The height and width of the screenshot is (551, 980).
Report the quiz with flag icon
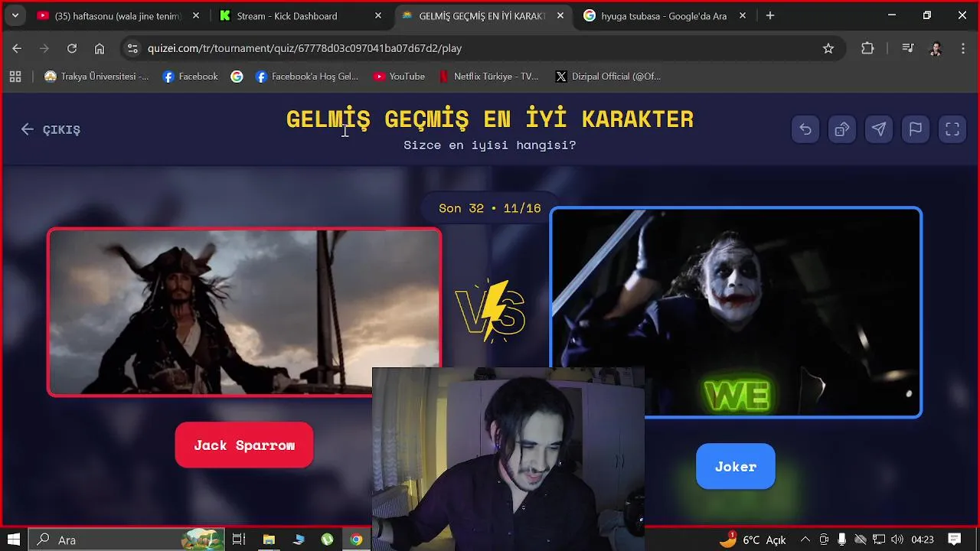pos(916,129)
